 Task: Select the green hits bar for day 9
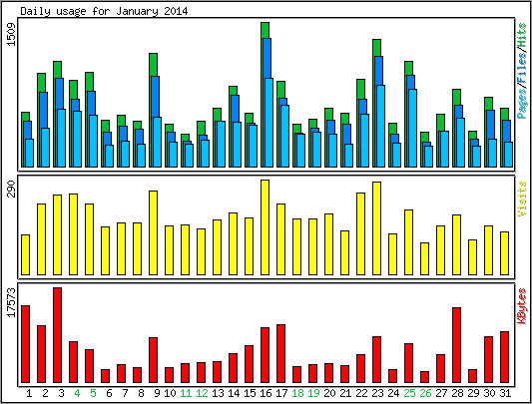(x=154, y=65)
